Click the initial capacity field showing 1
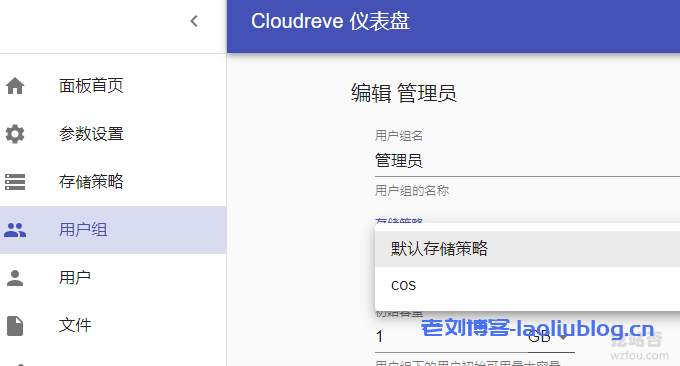The image size is (680, 366). pos(451,337)
